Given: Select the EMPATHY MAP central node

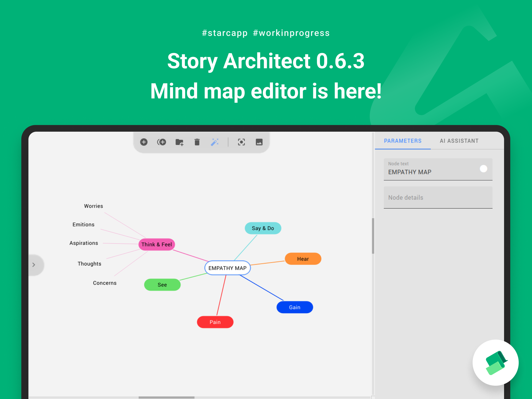Looking at the screenshot, I should (227, 268).
